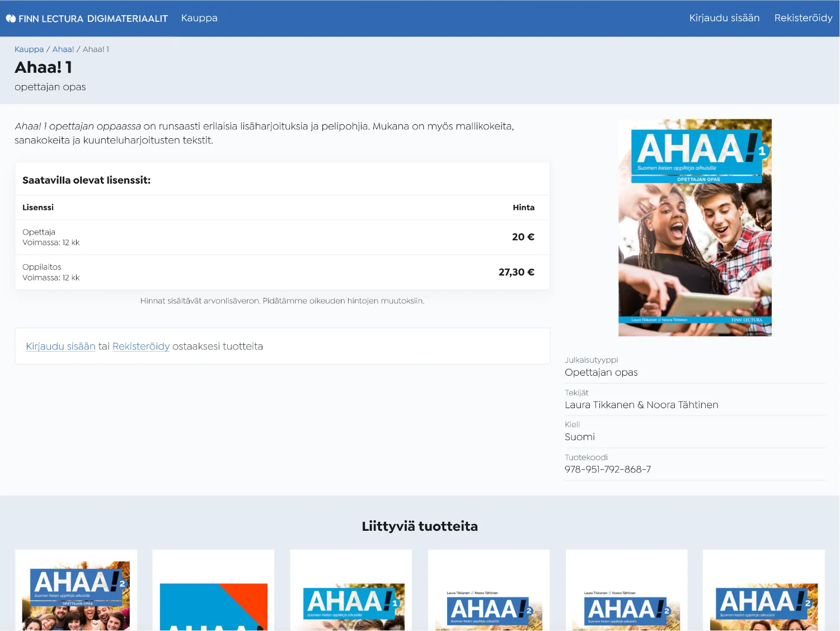Click Kirjaudu sisään in the top bar
The height and width of the screenshot is (631, 840).
point(724,18)
